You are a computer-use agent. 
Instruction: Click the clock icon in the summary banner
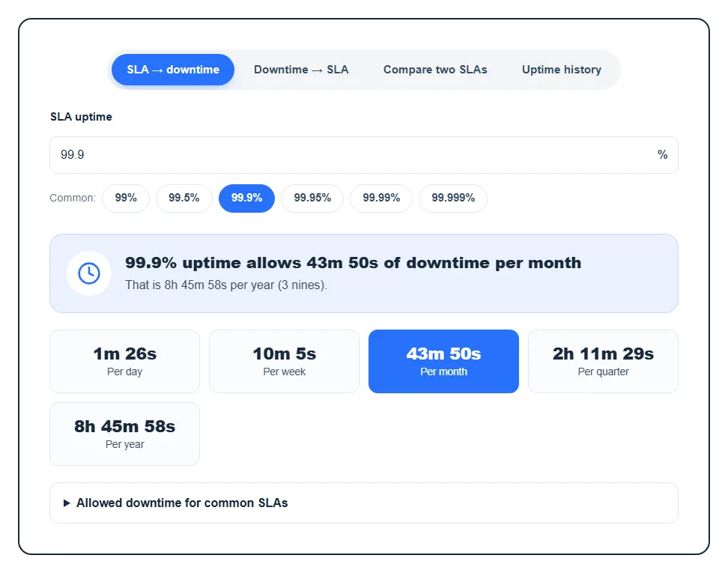(89, 273)
